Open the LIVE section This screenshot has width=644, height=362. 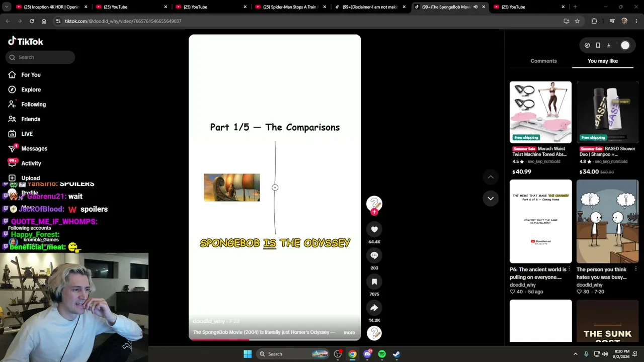coord(27,134)
